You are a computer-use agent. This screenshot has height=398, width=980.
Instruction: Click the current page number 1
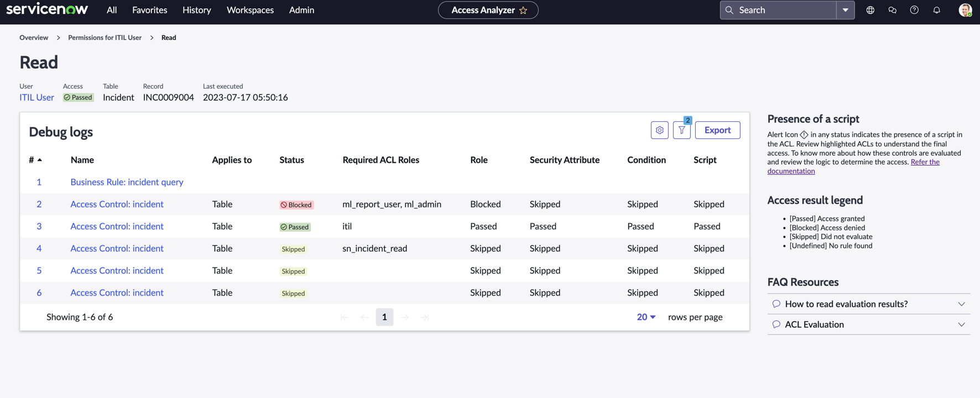tap(384, 317)
